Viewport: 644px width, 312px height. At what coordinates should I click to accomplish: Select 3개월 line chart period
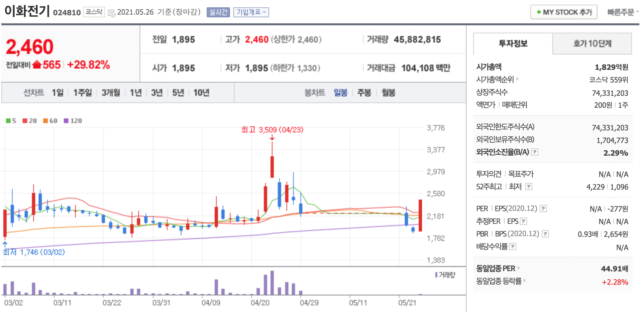point(111,92)
